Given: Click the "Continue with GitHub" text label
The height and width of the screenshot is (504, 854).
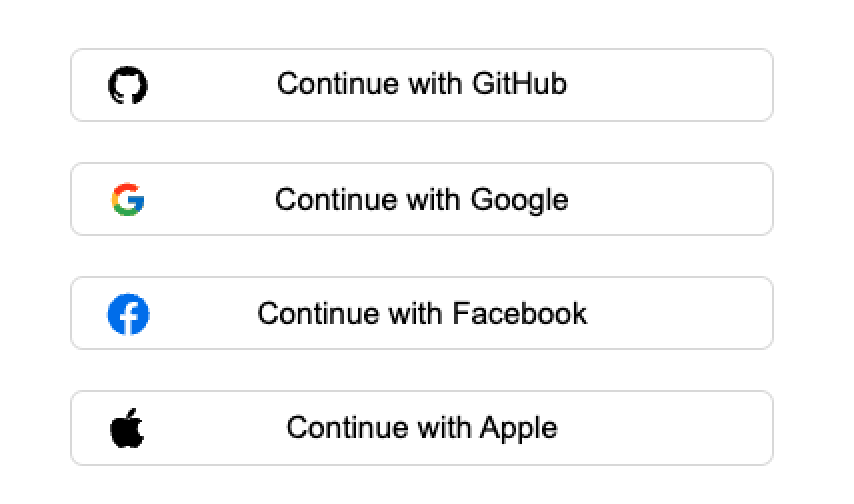Looking at the screenshot, I should (421, 83).
